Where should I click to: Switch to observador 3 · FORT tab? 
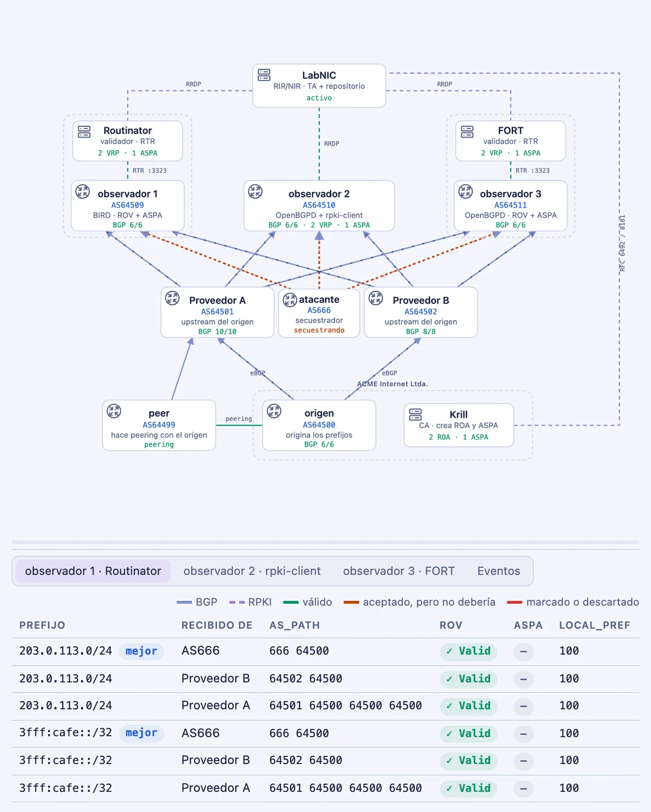click(399, 571)
